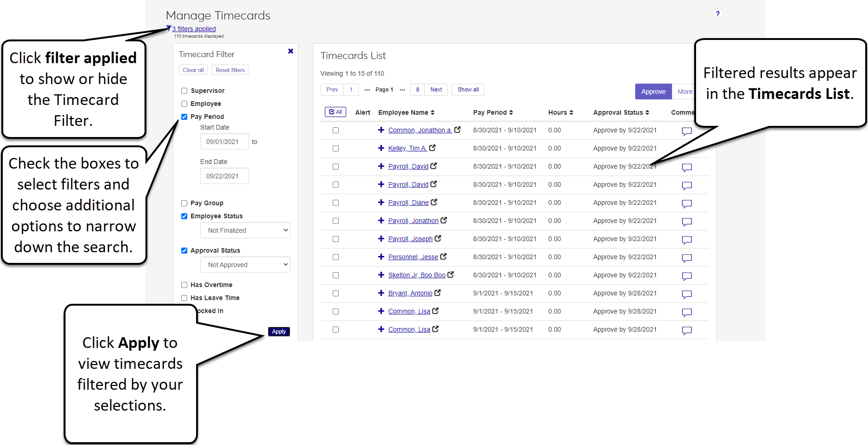The width and height of the screenshot is (868, 445).
Task: Open Payroll, Diane external link icon
Action: [x=434, y=203]
